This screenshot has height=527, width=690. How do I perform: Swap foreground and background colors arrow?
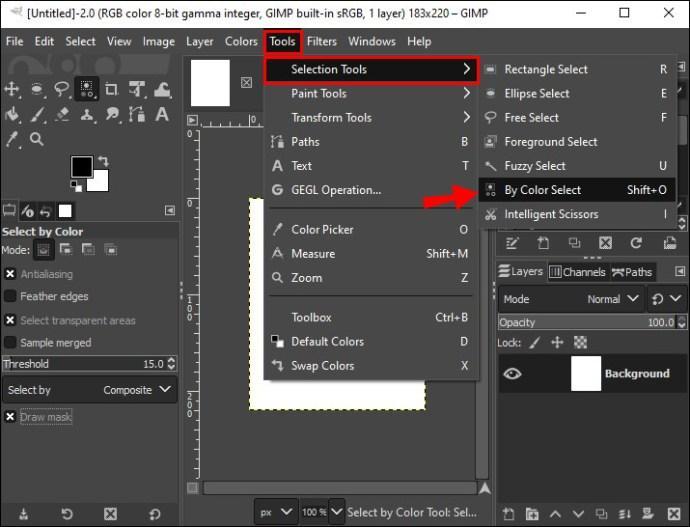click(103, 161)
